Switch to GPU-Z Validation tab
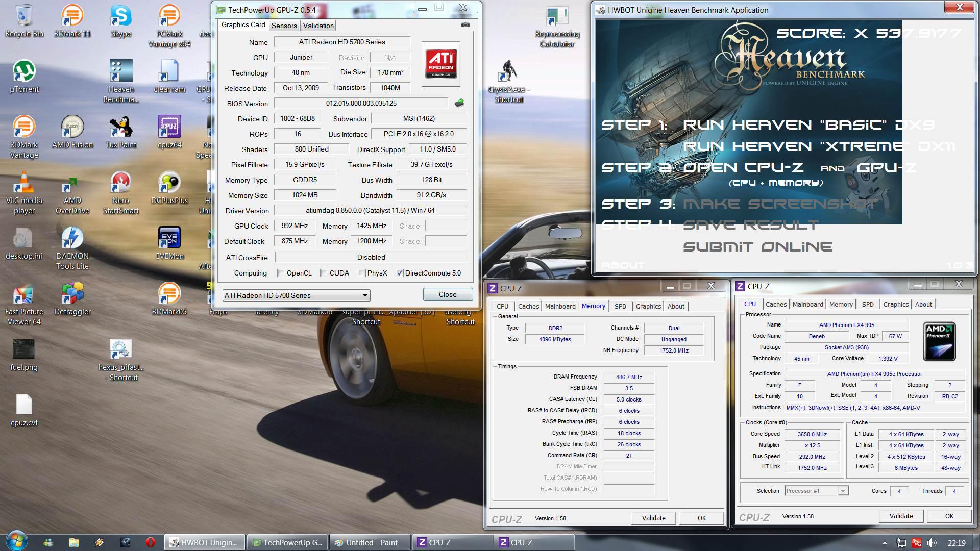The image size is (980, 551). (x=318, y=26)
